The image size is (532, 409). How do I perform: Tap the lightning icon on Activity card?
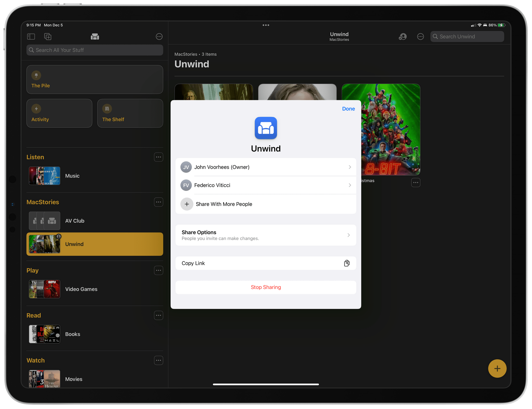(x=36, y=109)
